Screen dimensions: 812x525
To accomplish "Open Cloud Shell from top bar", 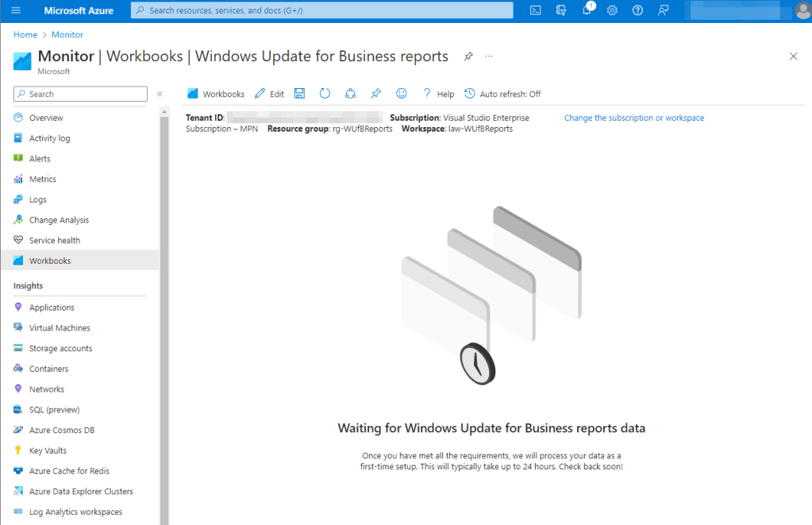I will pyautogui.click(x=536, y=10).
